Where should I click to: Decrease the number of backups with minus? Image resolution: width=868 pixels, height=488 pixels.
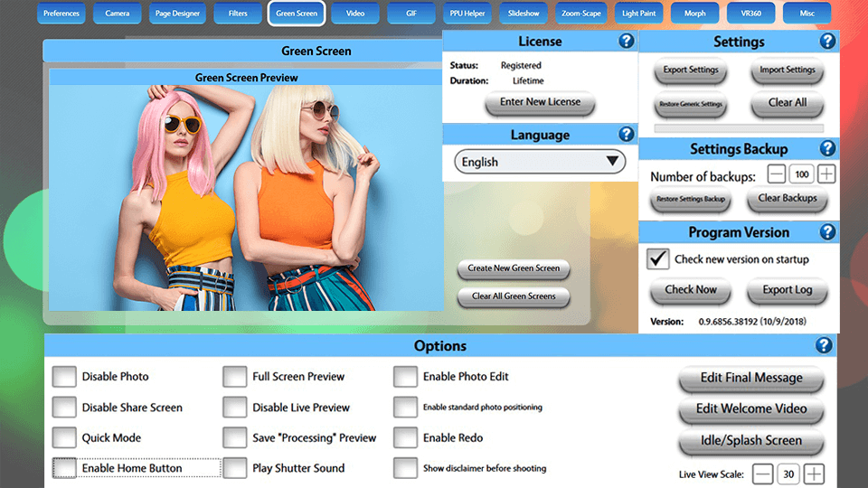tap(777, 174)
